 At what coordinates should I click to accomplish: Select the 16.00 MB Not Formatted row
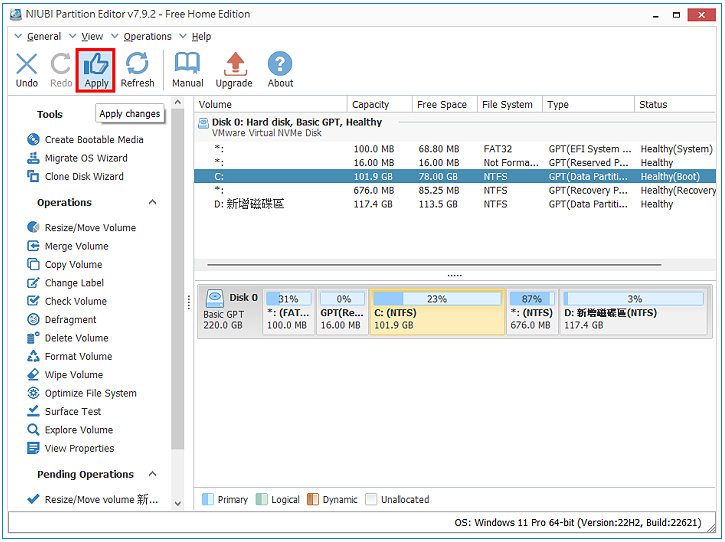coord(455,163)
